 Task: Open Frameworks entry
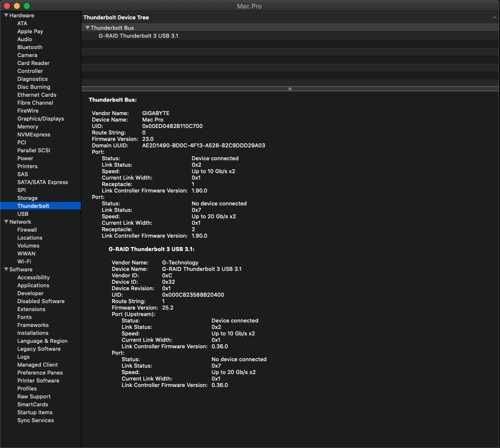(33, 325)
